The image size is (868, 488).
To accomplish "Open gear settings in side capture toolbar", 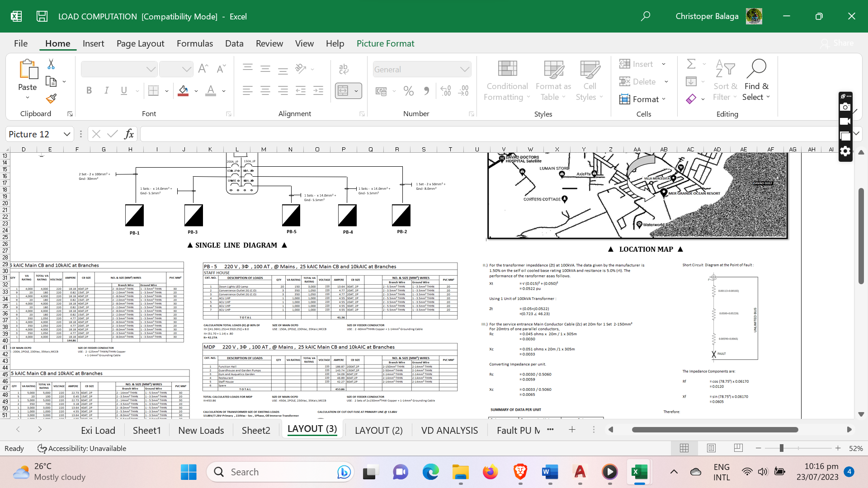I will pyautogui.click(x=845, y=151).
